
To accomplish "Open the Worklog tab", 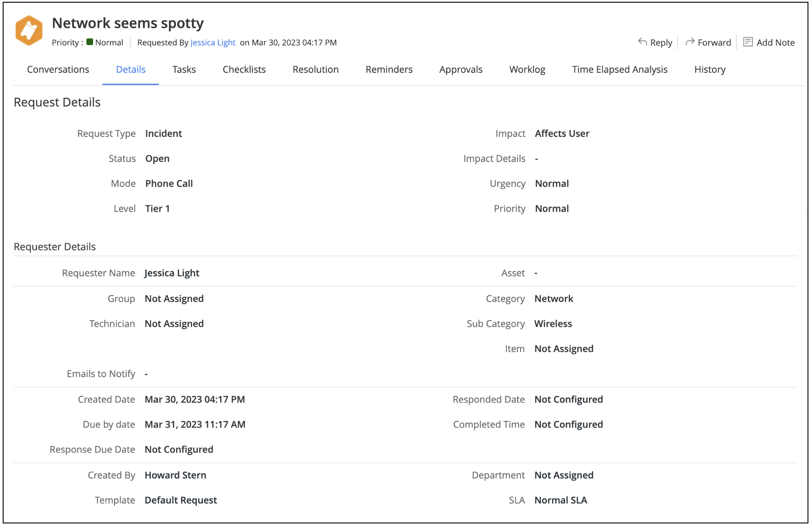I will click(527, 69).
